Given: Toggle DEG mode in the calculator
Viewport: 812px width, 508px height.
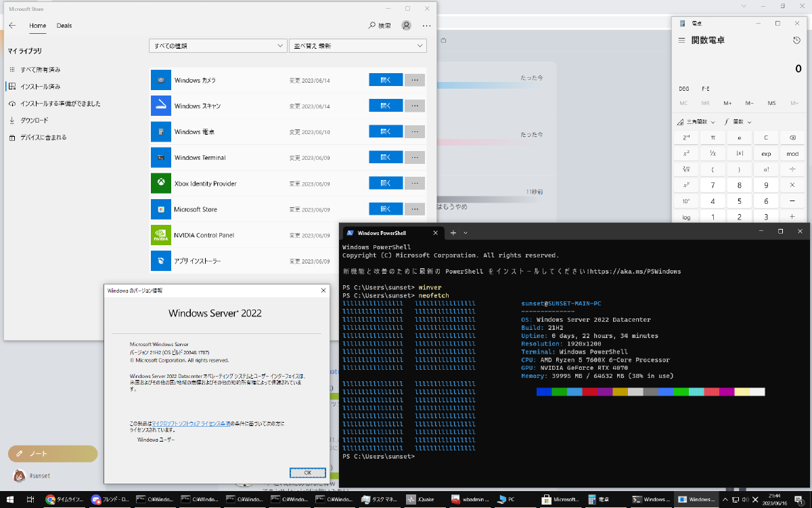Looking at the screenshot, I should [683, 88].
